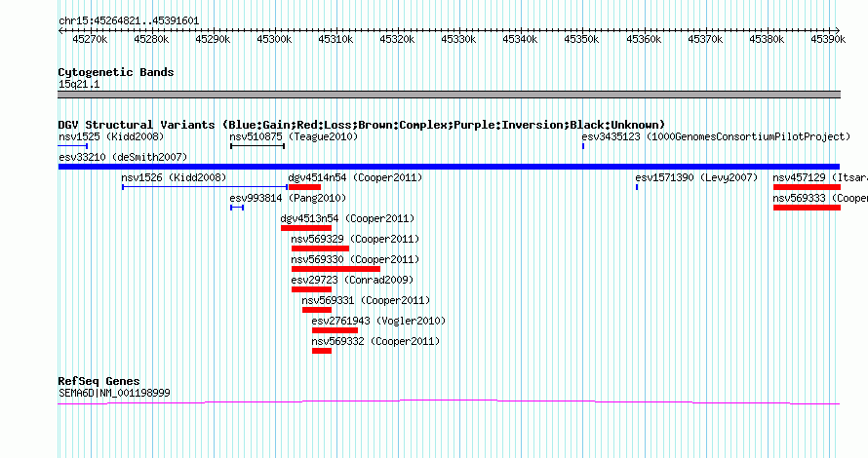Click the nsv457129 variant label
Viewport: 868px width, 458px height.
coord(820,177)
